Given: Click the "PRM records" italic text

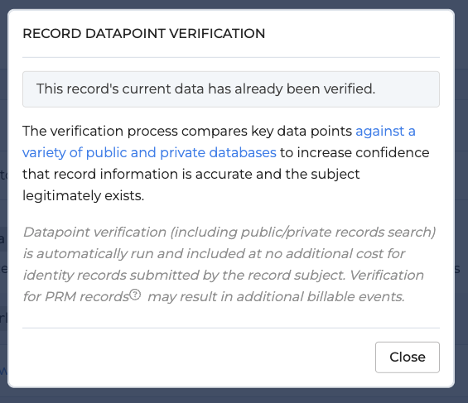Looking at the screenshot, I should 87,296.
